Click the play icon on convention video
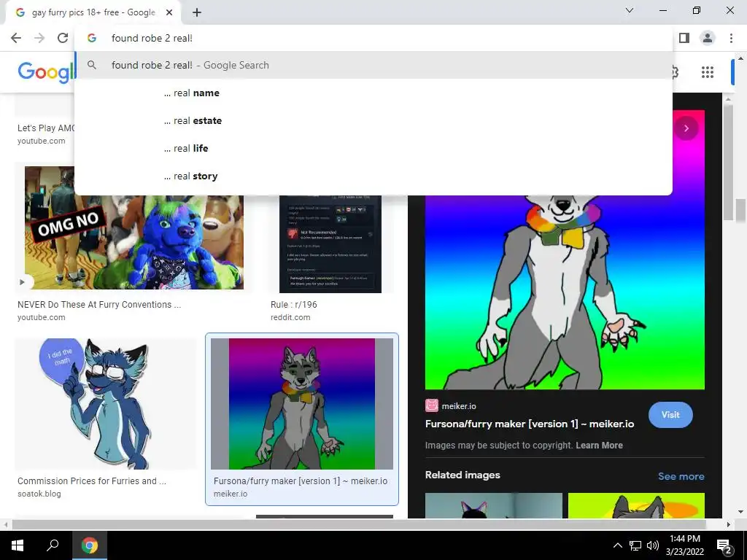The height and width of the screenshot is (560, 747). tap(22, 282)
